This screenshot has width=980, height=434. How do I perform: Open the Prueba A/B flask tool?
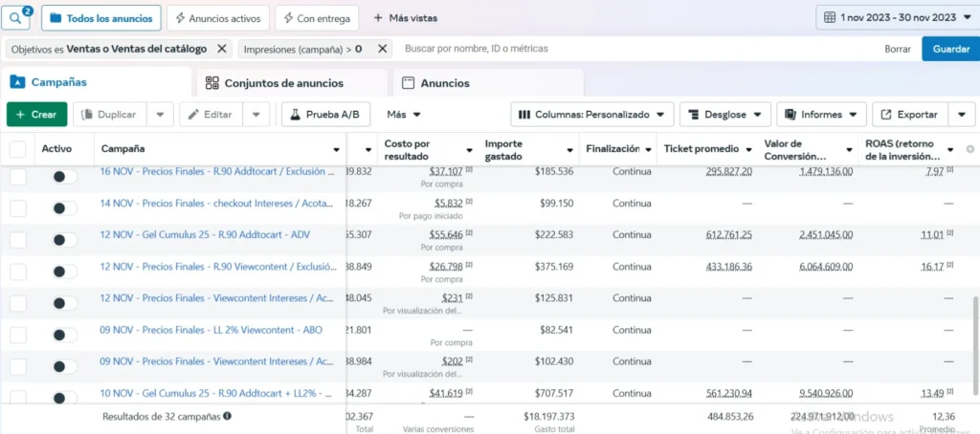point(325,115)
